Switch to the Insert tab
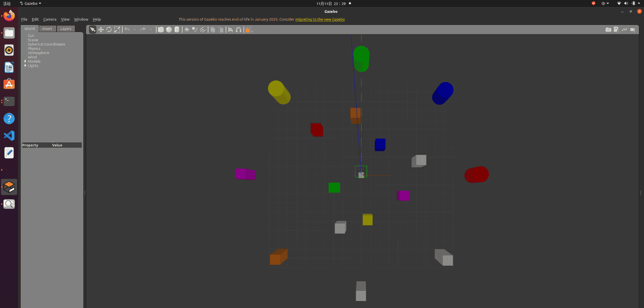 click(47, 29)
